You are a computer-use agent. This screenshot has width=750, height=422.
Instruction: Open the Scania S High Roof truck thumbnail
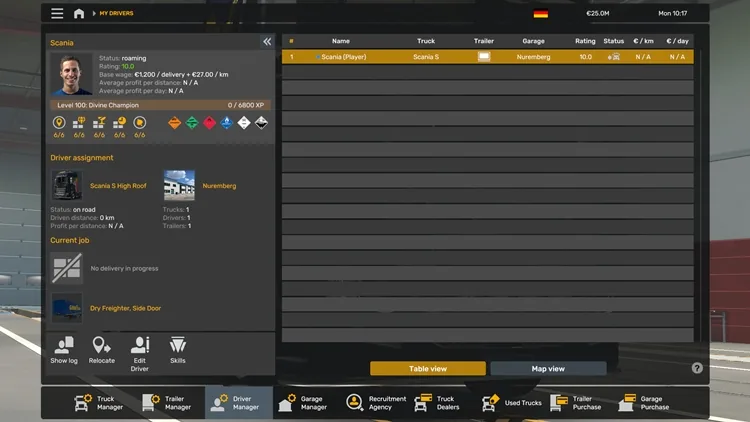point(66,185)
